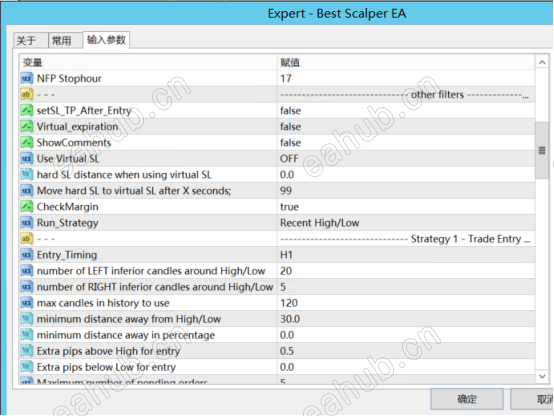Image resolution: width=554 pixels, height=416 pixels.
Task: Edit hard SL distance value 0.0
Action: click(x=406, y=174)
